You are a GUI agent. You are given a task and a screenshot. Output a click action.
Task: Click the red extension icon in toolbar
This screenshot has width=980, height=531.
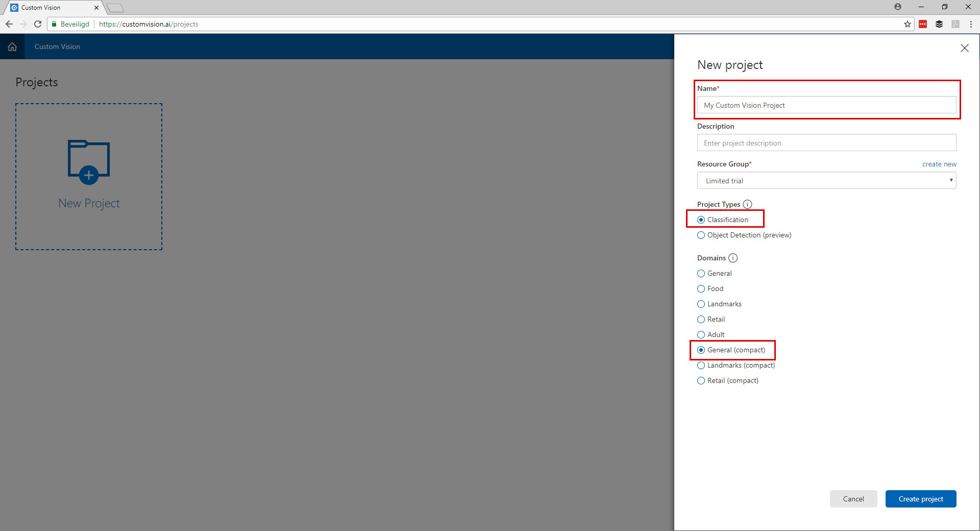pyautogui.click(x=923, y=24)
